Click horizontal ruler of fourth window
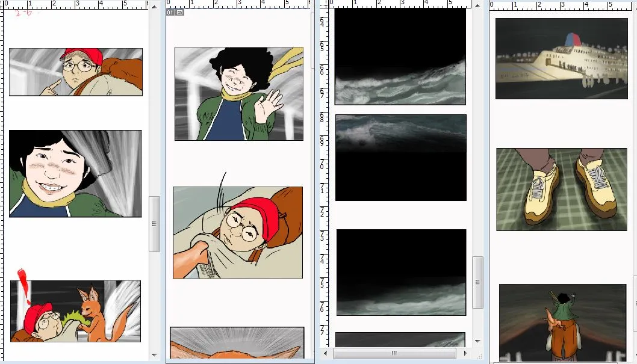The image size is (637, 364). (563, 5)
